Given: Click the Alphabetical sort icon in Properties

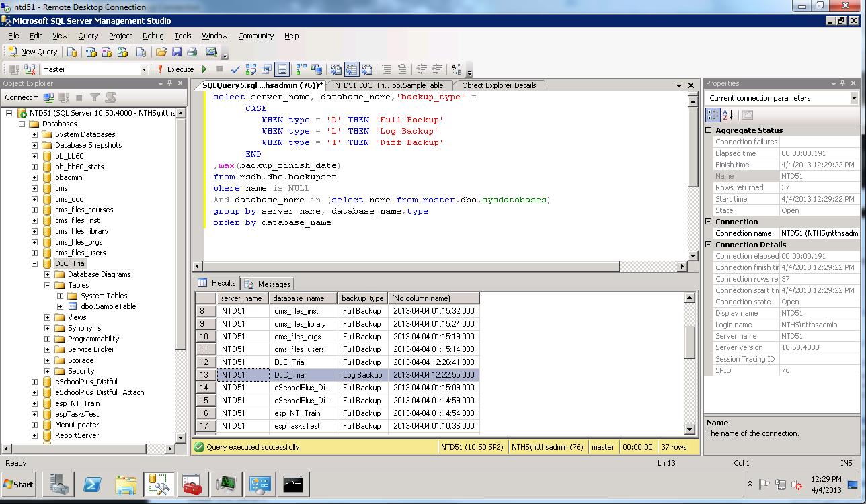Looking at the screenshot, I should (x=727, y=115).
